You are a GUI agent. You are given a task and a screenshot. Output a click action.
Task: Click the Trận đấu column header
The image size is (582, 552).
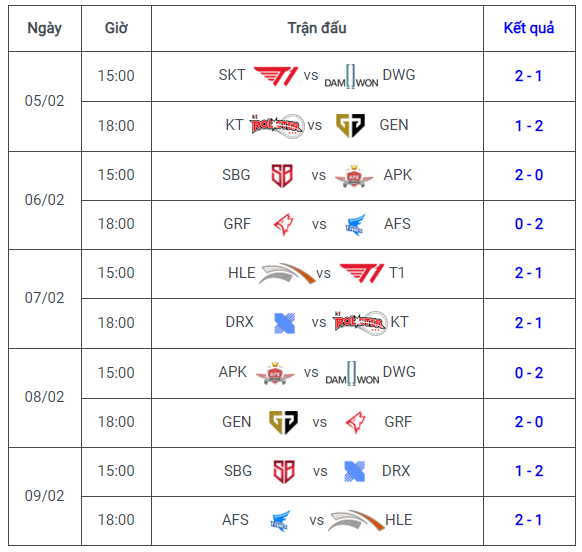317,28
